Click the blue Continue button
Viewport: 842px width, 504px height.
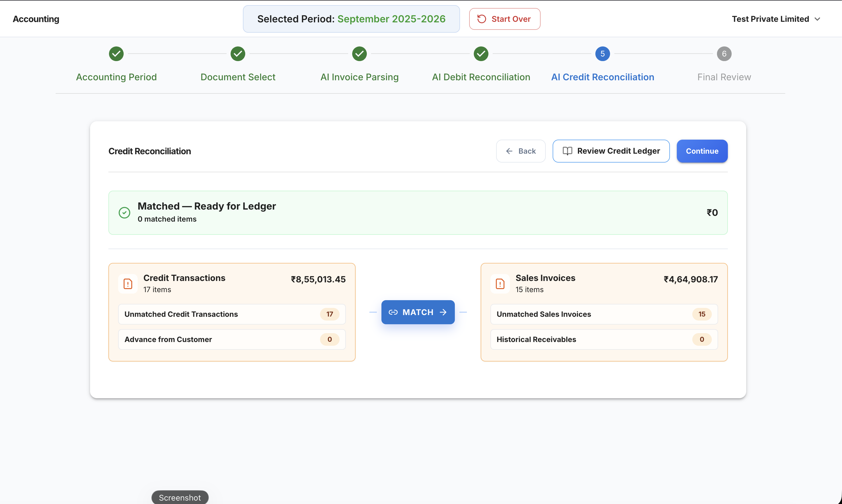pos(702,151)
